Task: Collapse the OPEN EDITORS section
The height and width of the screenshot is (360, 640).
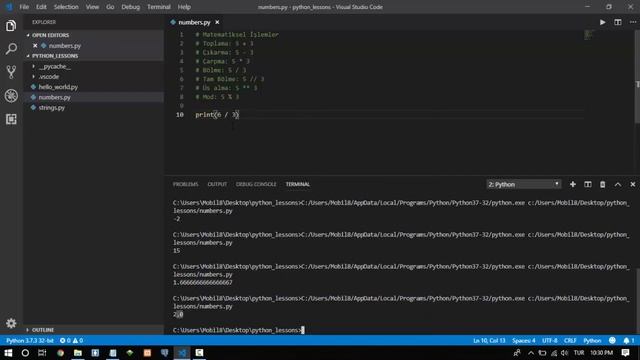Action: click(50, 35)
